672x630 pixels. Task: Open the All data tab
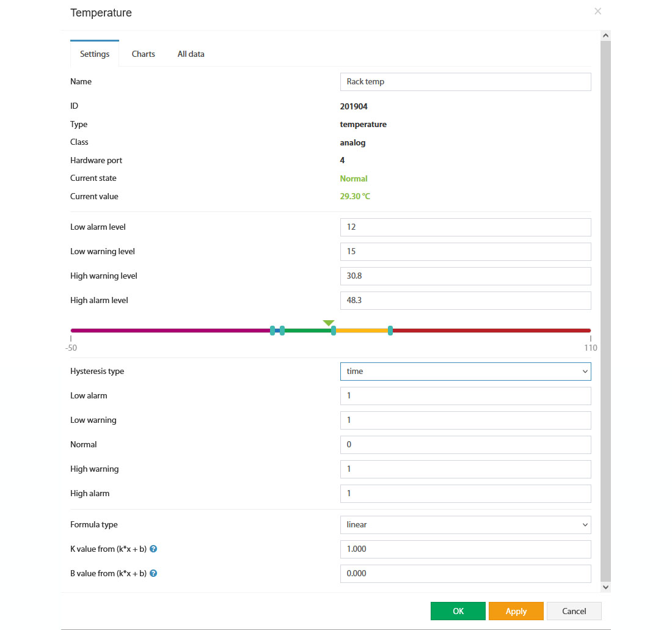coord(191,54)
